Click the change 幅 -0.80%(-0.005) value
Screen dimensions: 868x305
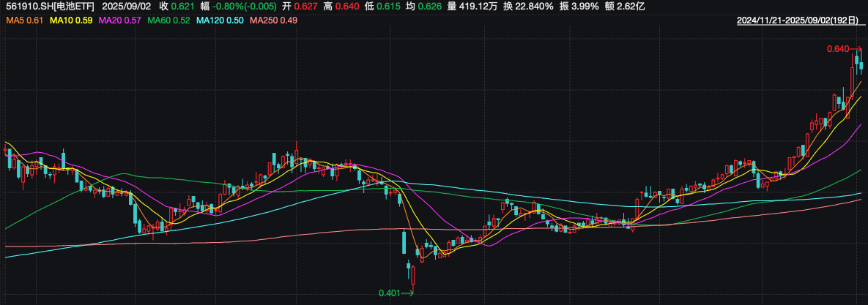pyautogui.click(x=239, y=7)
